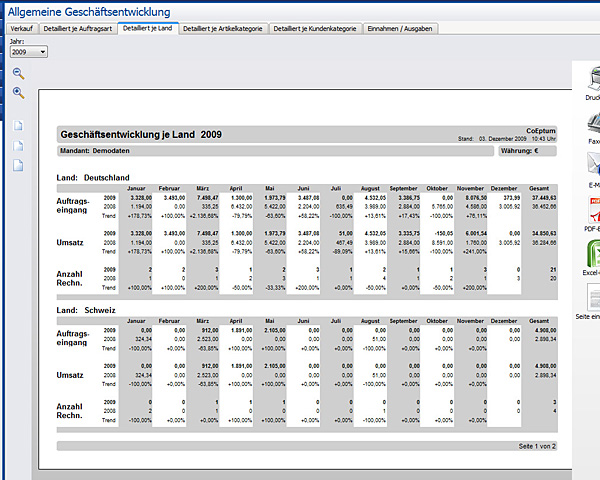Switch to Einnahmen / Ausgaben tab
Screen dimensions: 600x480
[400, 29]
